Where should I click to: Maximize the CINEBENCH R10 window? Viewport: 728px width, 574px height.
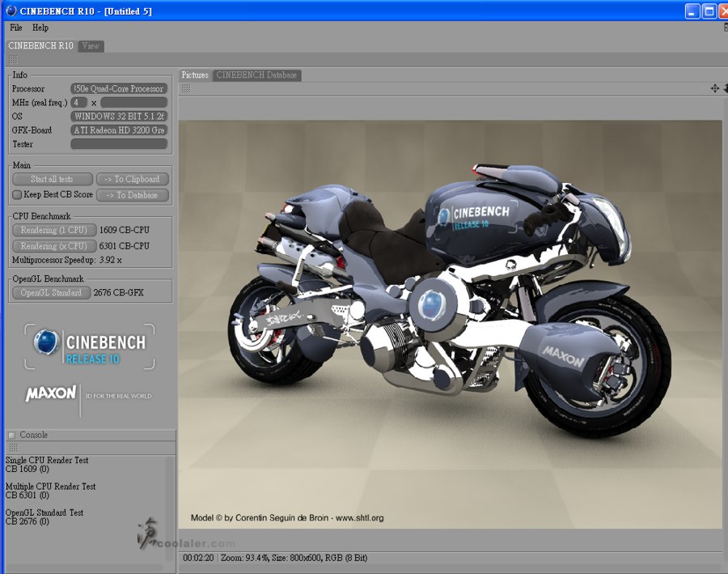(x=709, y=11)
